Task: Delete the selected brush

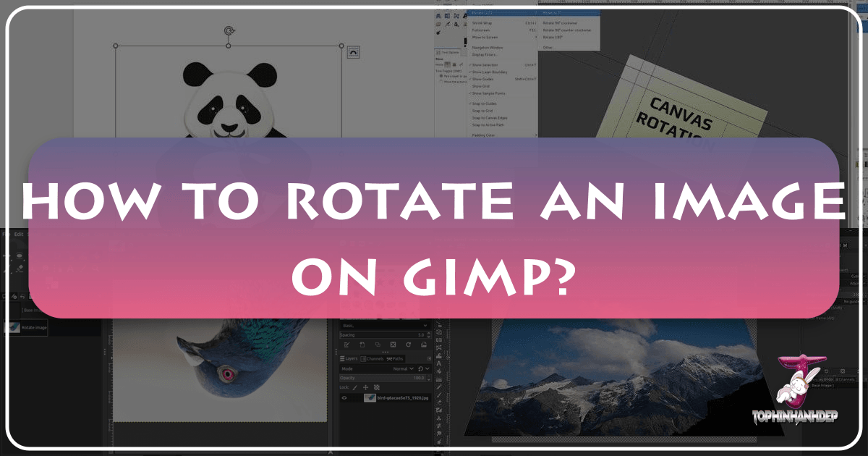Action: [393, 345]
